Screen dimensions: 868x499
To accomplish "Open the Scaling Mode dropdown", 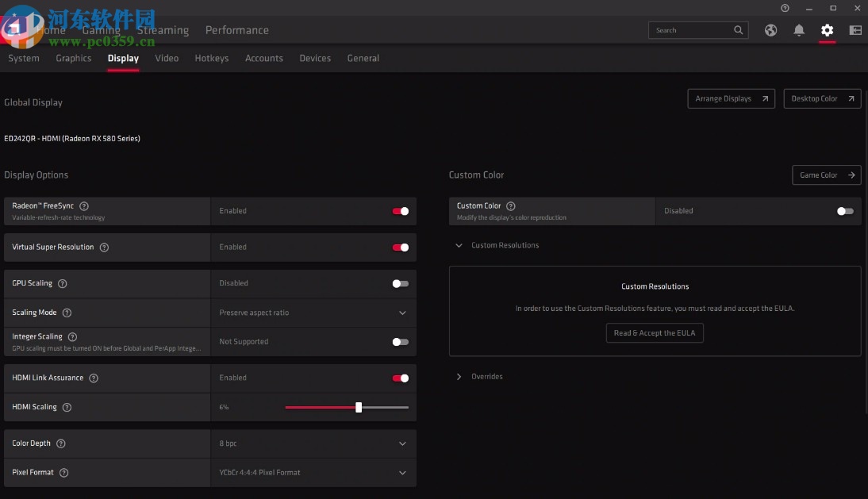I will (x=402, y=313).
